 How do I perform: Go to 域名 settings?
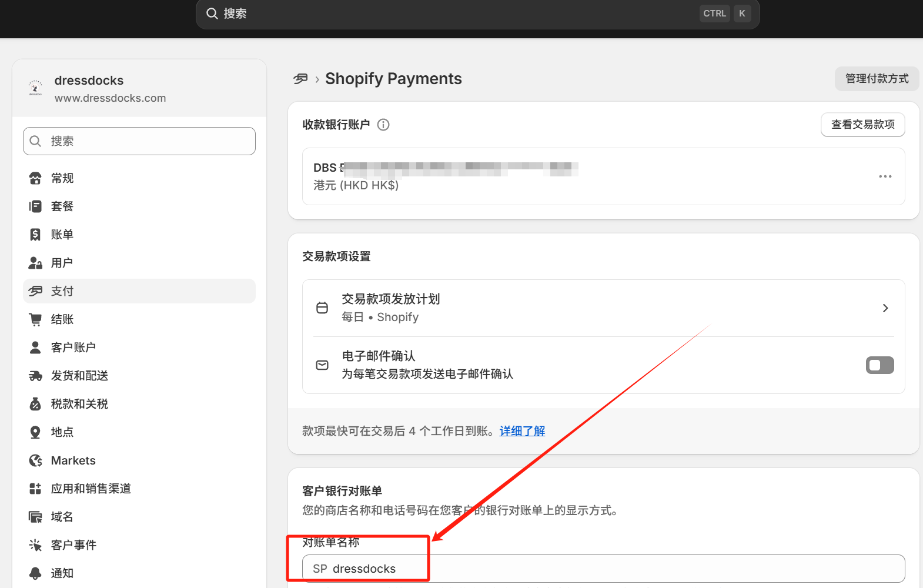point(139,517)
